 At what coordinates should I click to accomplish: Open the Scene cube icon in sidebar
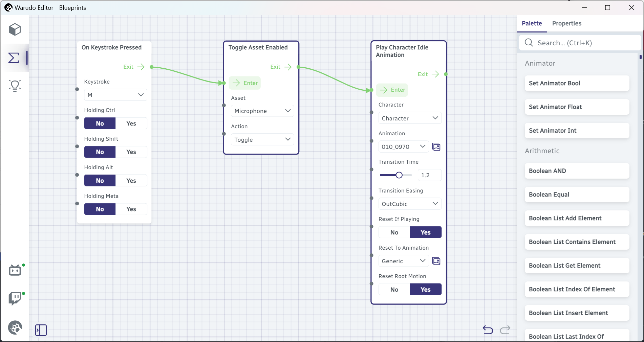point(15,29)
